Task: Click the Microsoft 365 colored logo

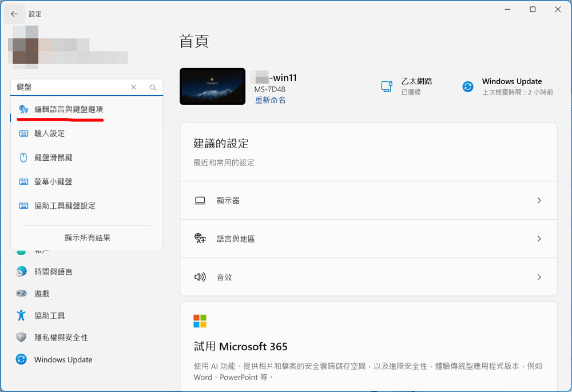Action: (200, 321)
